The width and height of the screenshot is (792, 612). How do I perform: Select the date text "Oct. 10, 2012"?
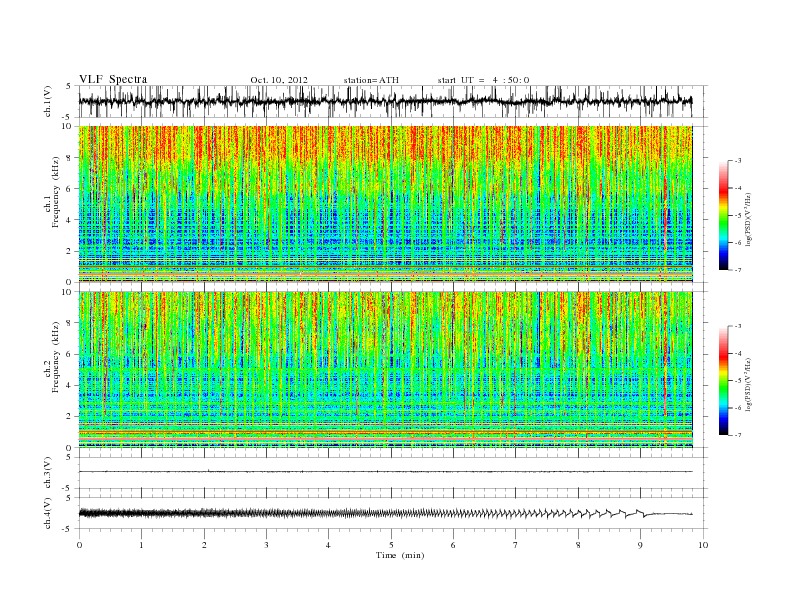279,80
